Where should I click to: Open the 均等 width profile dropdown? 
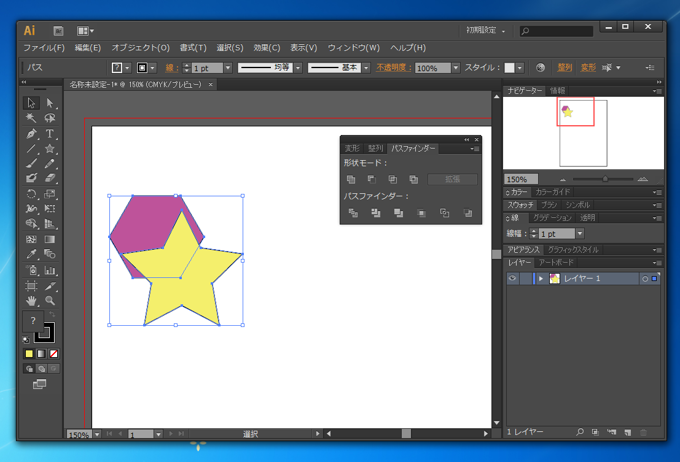tap(298, 68)
